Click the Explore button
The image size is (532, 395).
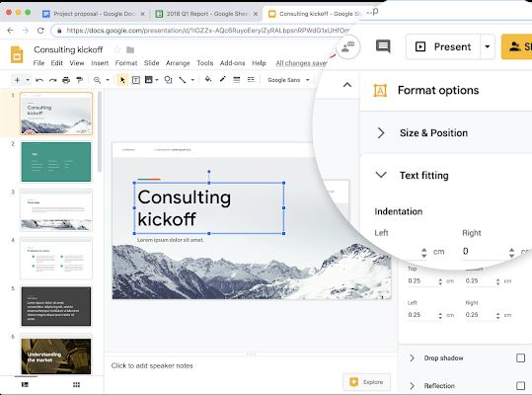(x=366, y=382)
